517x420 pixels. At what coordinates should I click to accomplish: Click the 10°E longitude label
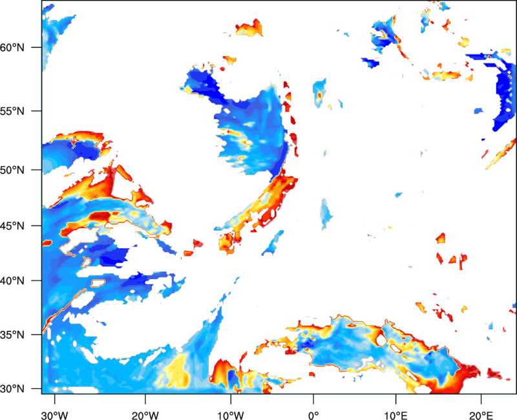coord(396,415)
